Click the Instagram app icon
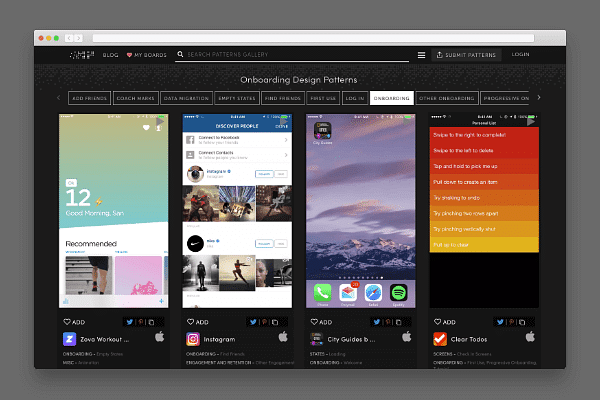 (x=193, y=339)
